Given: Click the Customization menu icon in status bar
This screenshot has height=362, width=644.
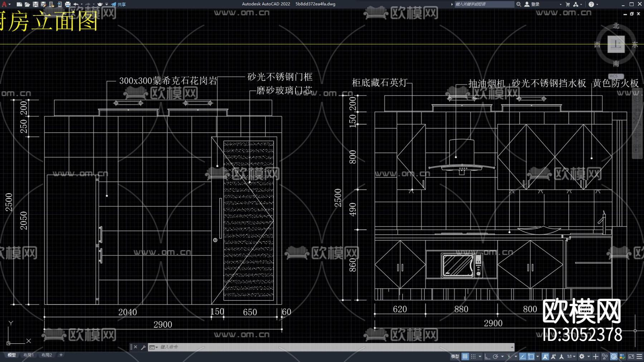Looking at the screenshot, I should click(x=639, y=356).
